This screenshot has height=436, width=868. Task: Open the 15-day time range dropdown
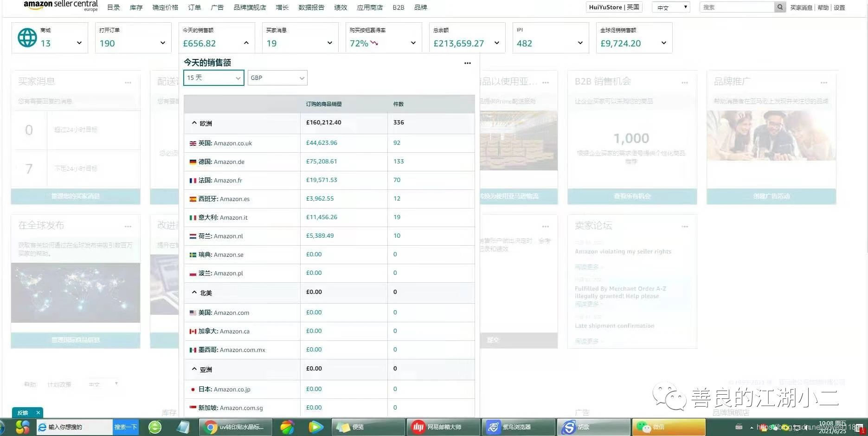point(214,78)
